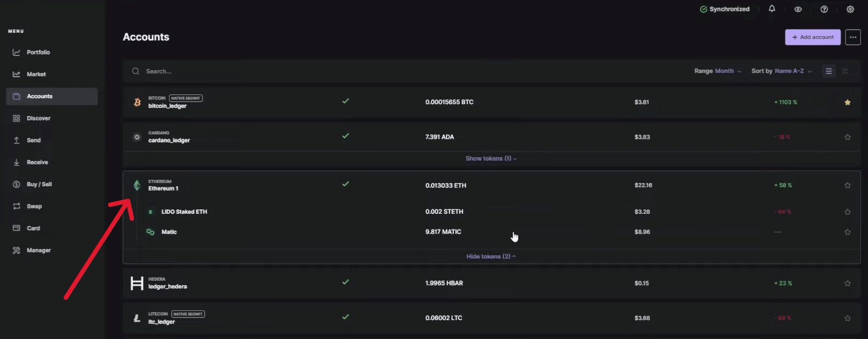Expand Show tokens under cardano_ledger
Viewport: 868px width, 339px height.
coord(491,159)
